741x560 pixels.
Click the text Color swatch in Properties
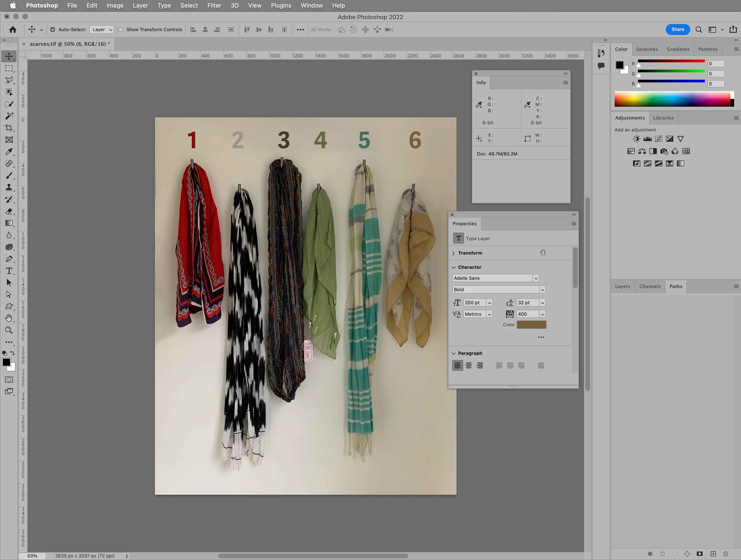coord(531,324)
